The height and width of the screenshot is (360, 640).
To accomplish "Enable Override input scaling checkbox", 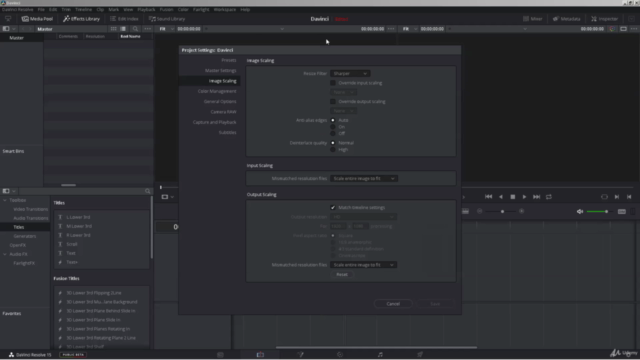I will click(x=333, y=83).
